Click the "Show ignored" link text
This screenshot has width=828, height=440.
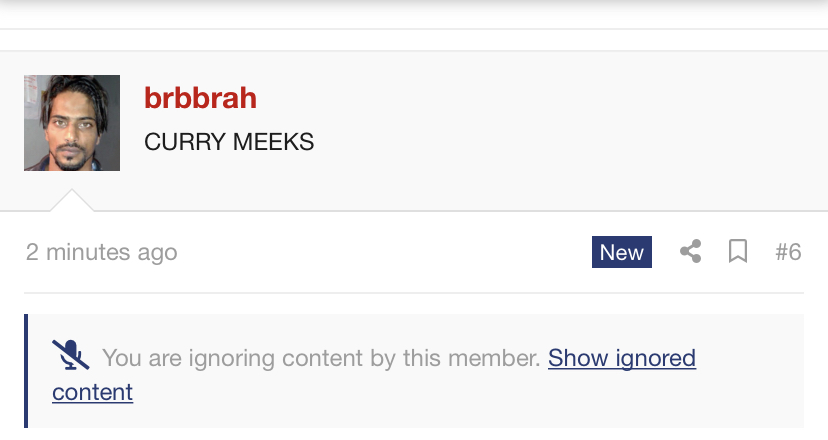tap(621, 357)
